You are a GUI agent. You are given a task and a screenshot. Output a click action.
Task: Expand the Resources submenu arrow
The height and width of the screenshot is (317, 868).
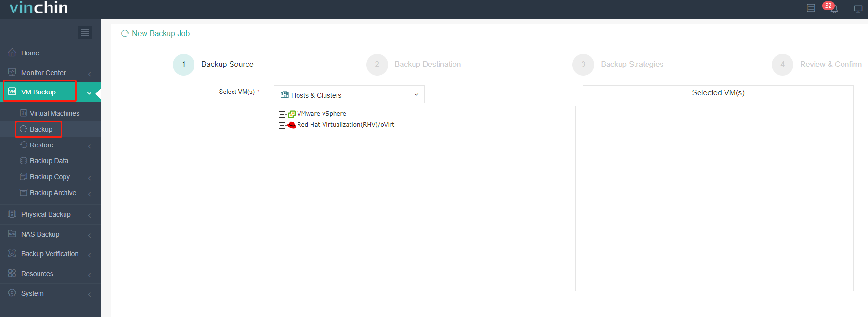[90, 275]
